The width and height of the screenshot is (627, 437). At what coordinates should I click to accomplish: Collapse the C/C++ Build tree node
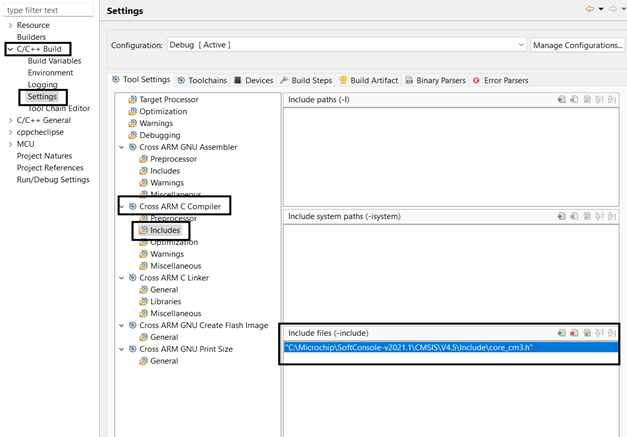[10, 48]
